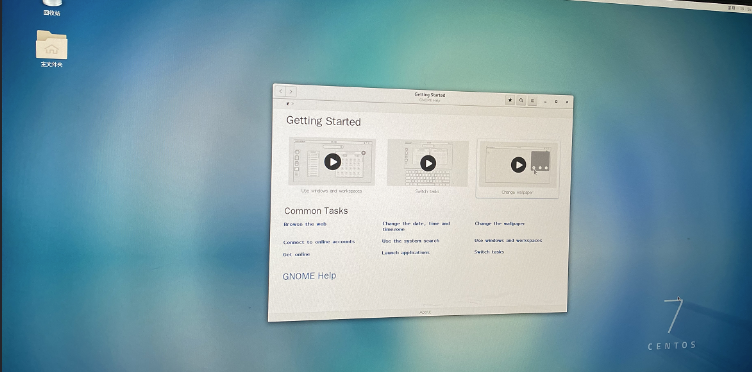Click the Common Tasks heading
Viewport: 752px width, 372px height.
coord(316,211)
